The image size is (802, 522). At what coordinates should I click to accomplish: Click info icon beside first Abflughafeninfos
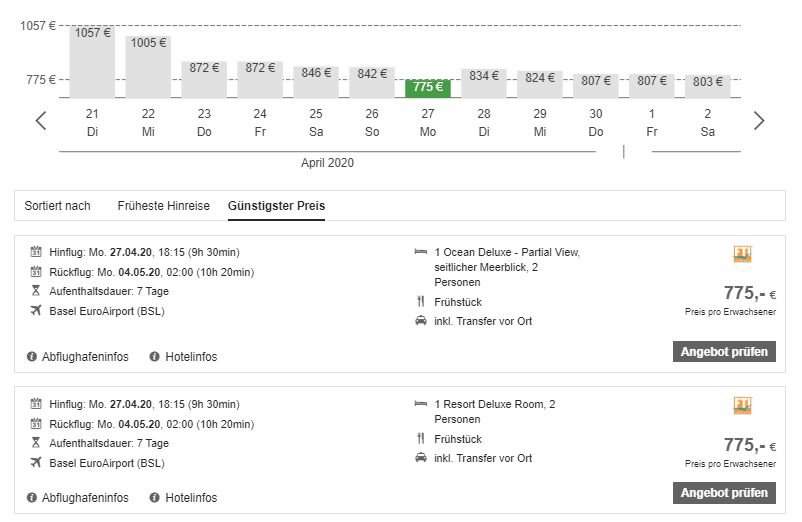32,357
